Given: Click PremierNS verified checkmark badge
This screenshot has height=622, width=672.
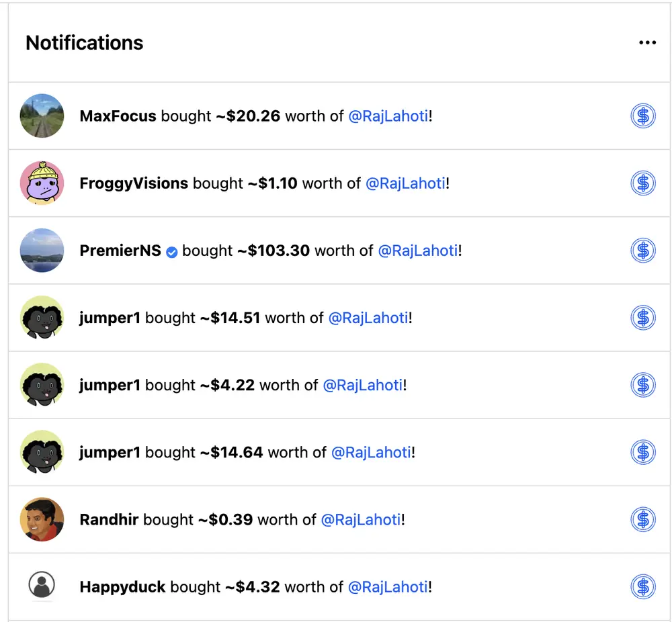Looking at the screenshot, I should [171, 250].
